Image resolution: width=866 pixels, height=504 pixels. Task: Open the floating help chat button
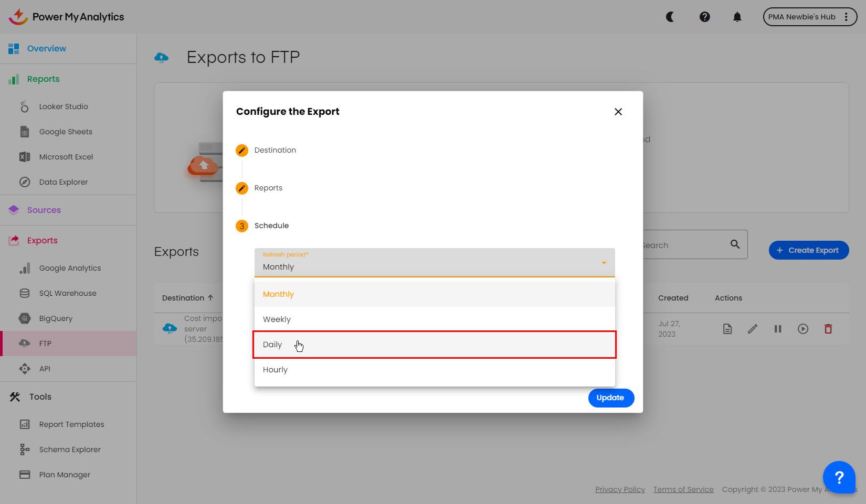coord(839,477)
